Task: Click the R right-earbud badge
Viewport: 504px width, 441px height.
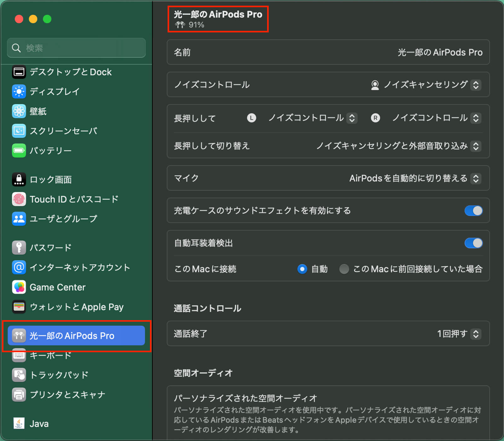Action: click(375, 118)
